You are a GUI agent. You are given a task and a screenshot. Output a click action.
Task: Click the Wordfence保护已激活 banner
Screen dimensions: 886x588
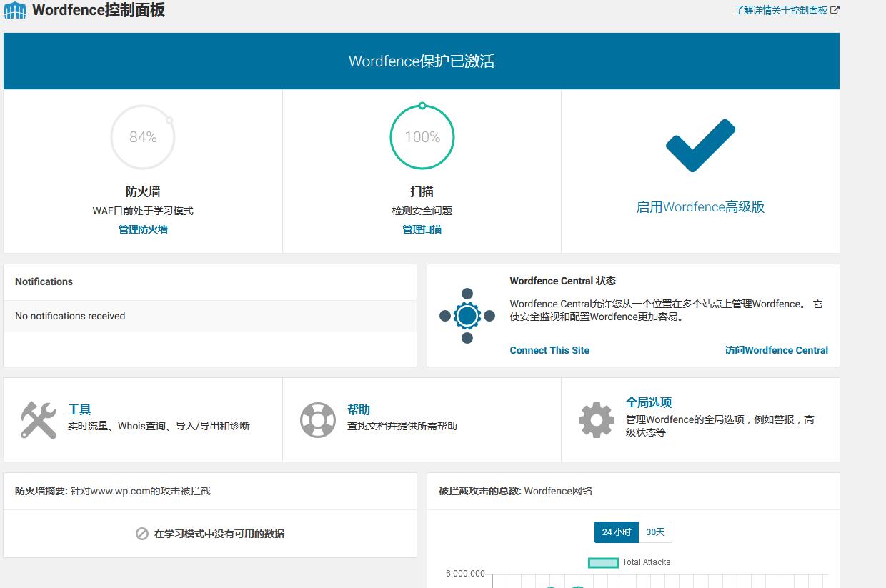tap(422, 61)
